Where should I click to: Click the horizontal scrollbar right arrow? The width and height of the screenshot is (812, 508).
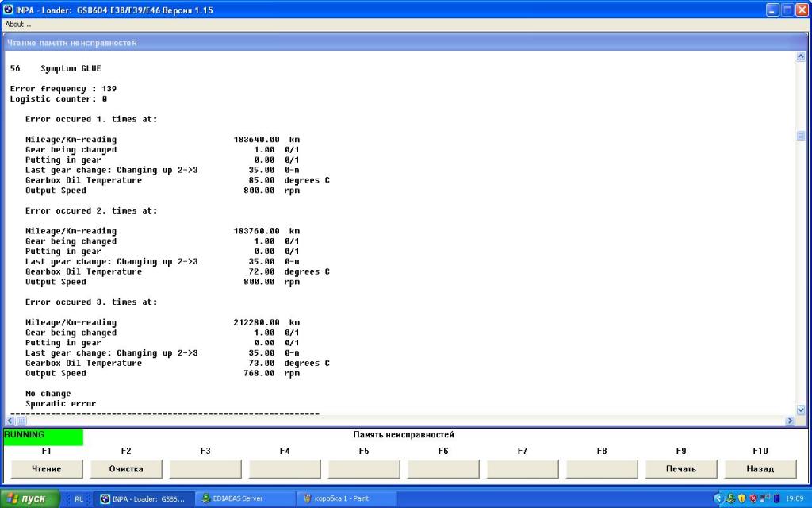pos(791,421)
